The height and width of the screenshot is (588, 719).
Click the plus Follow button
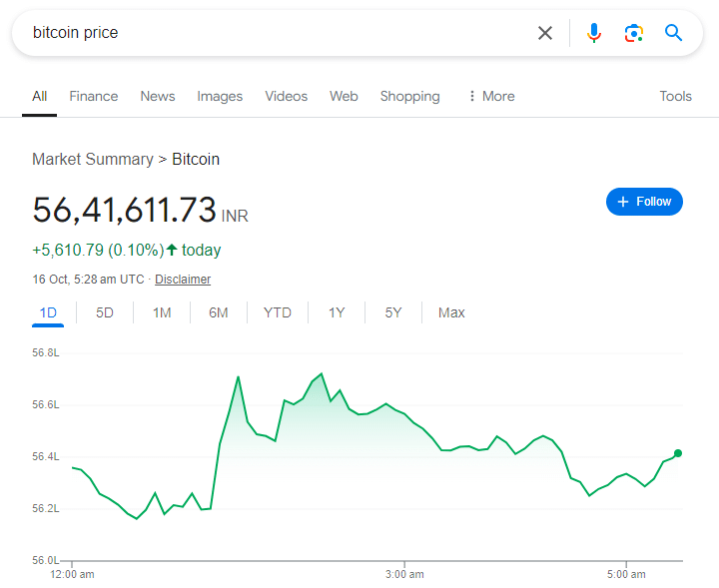coord(644,202)
